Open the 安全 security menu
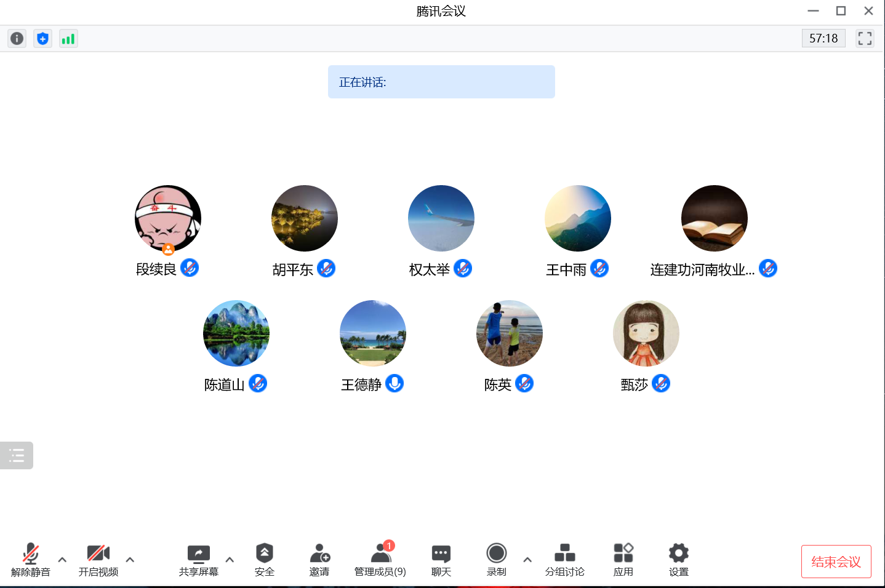Image resolution: width=885 pixels, height=588 pixels. (x=265, y=559)
